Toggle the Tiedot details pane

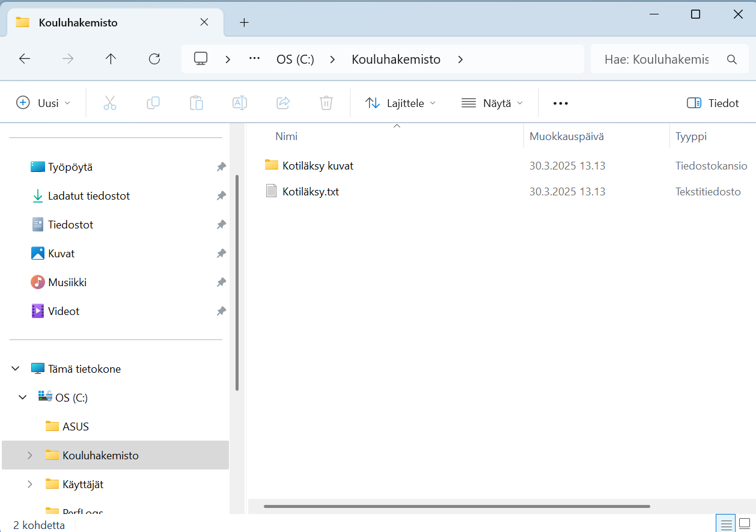click(x=713, y=103)
